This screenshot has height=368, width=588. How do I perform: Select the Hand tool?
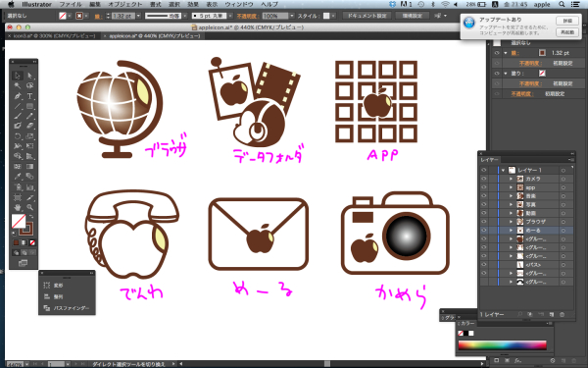(x=18, y=207)
